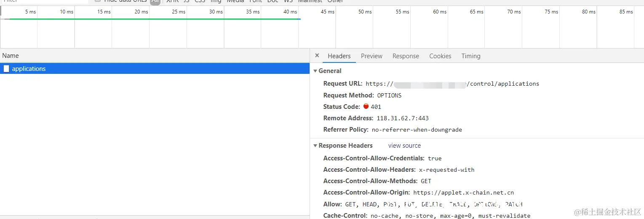644x219 pixels.
Task: Click the 118.31.62.7:443 address value
Action: 403,118
